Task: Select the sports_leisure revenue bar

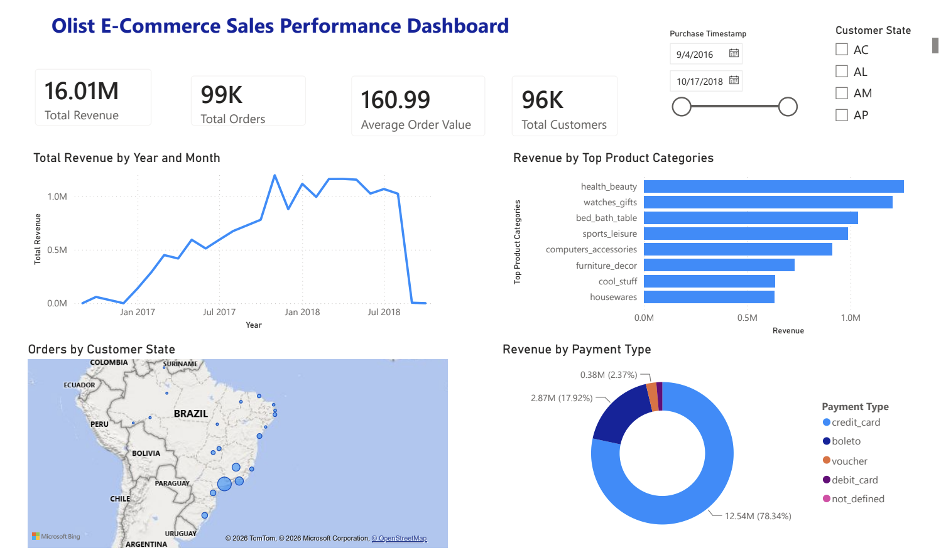Action: click(746, 234)
